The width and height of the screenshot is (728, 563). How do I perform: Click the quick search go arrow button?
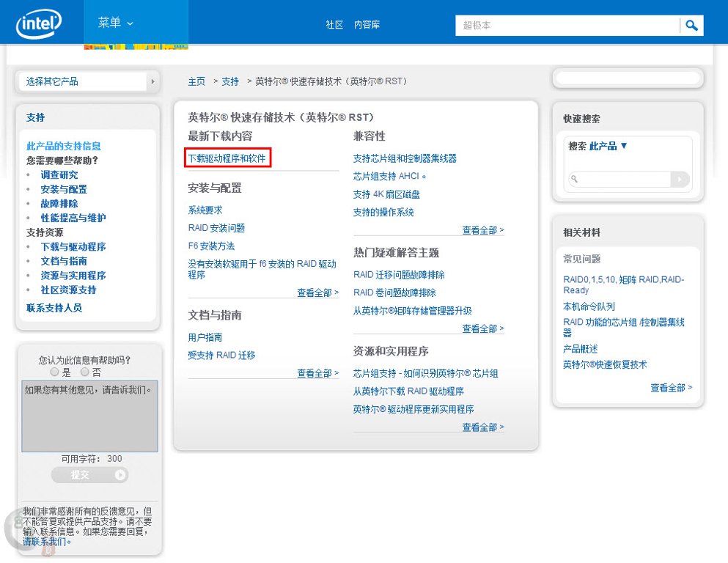680,179
